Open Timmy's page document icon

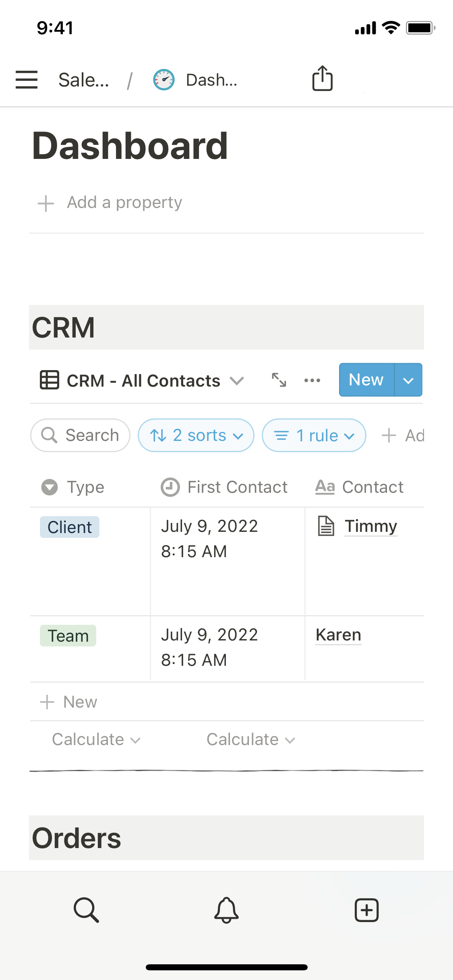[326, 526]
